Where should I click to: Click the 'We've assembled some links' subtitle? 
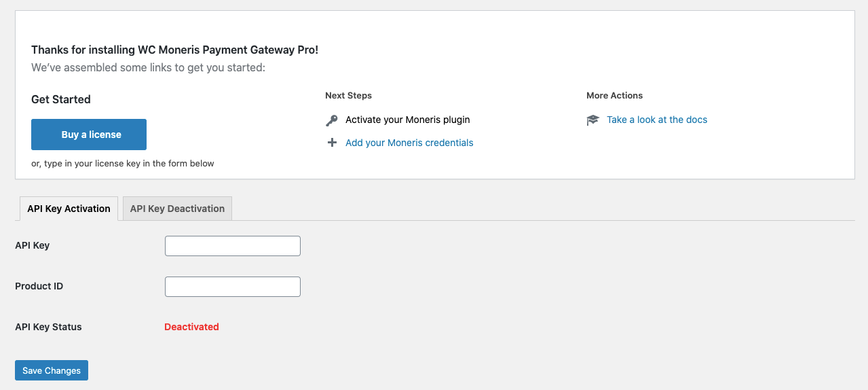click(148, 68)
